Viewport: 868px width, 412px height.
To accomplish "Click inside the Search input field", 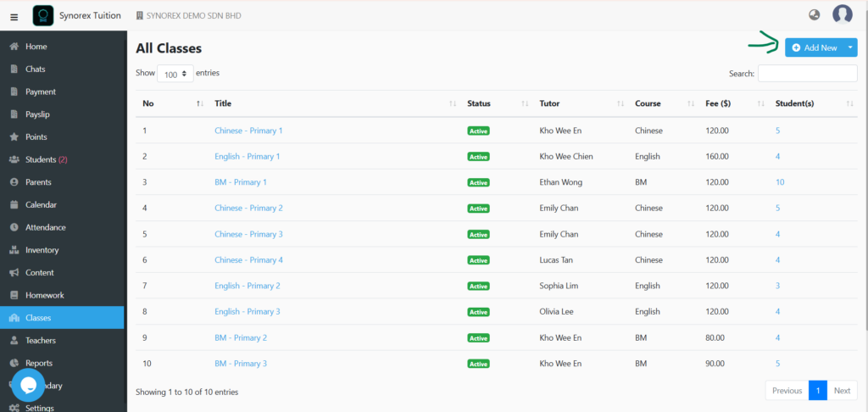I will [808, 73].
